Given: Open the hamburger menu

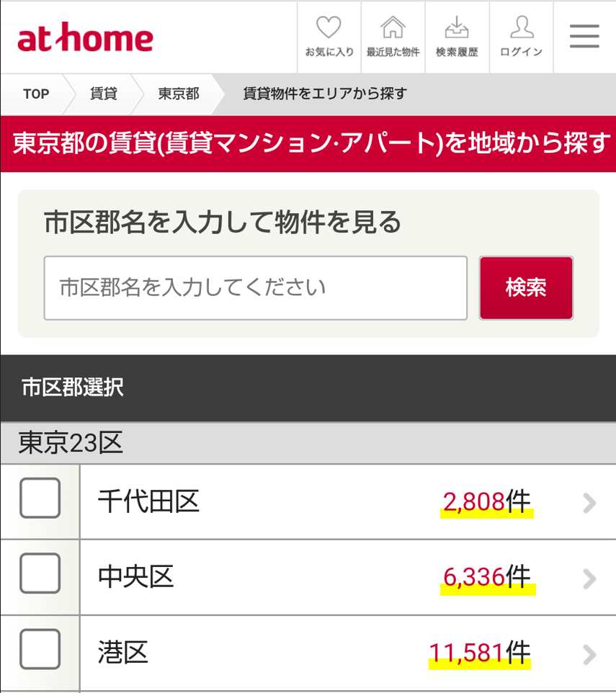Looking at the screenshot, I should pyautogui.click(x=584, y=36).
